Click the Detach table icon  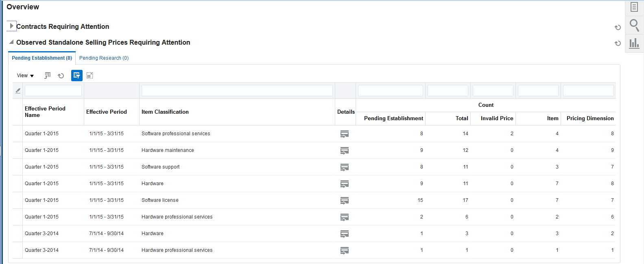click(x=90, y=76)
